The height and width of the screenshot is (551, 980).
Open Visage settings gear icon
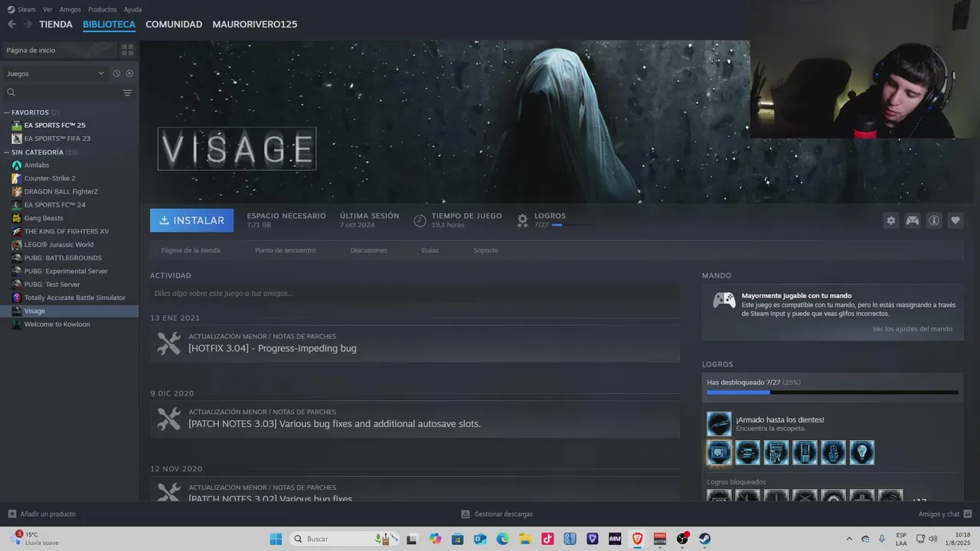[x=890, y=220]
